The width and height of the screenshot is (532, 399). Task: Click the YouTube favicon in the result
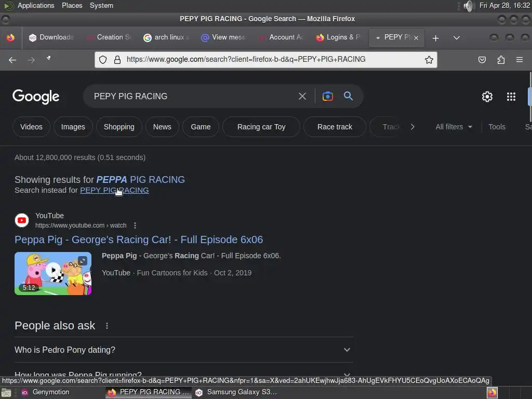[22, 220]
